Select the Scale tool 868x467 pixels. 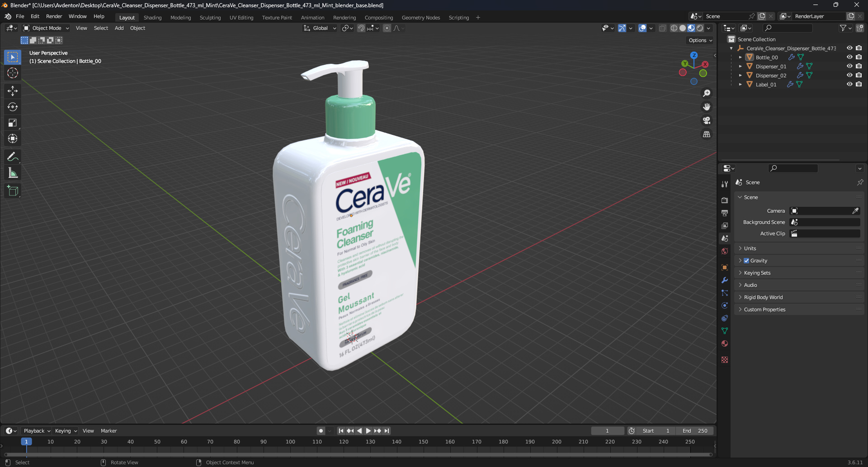[x=13, y=123]
